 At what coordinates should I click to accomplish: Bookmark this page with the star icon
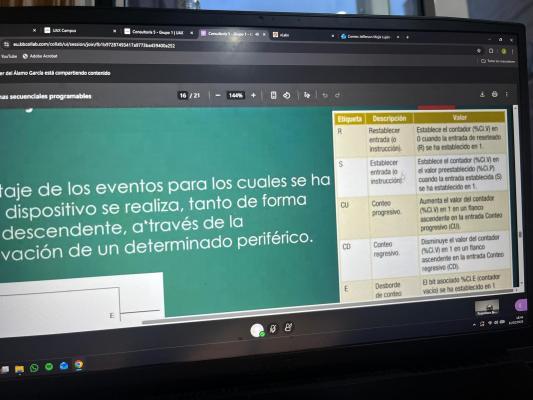479,51
